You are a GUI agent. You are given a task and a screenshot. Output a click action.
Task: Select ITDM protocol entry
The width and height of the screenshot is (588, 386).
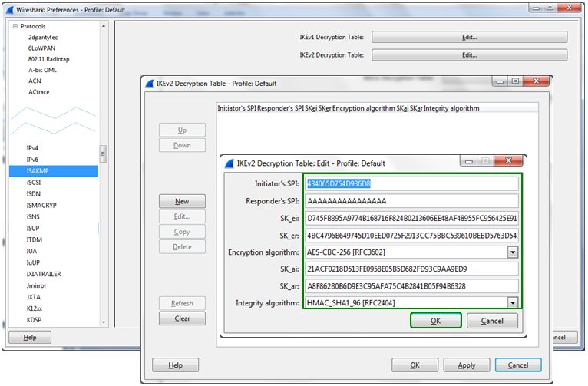34,239
